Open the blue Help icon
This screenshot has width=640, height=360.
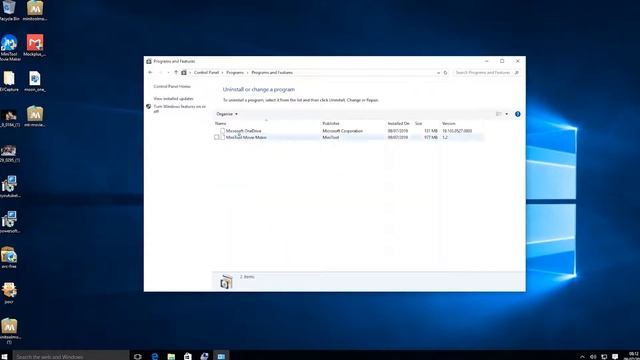pos(518,114)
